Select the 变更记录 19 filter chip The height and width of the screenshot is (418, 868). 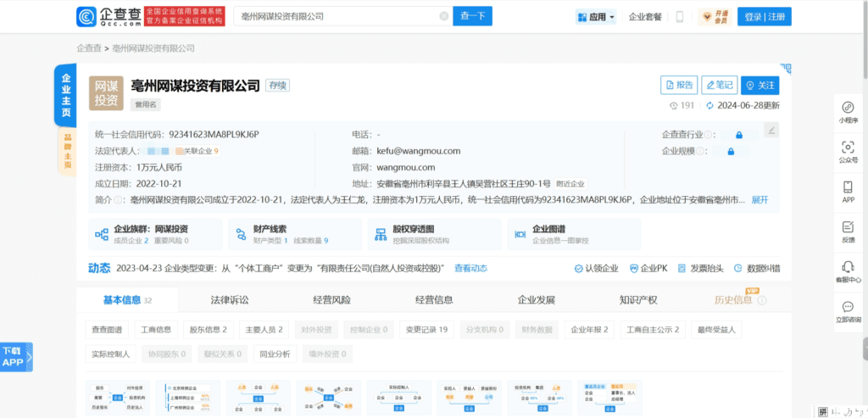[426, 330]
